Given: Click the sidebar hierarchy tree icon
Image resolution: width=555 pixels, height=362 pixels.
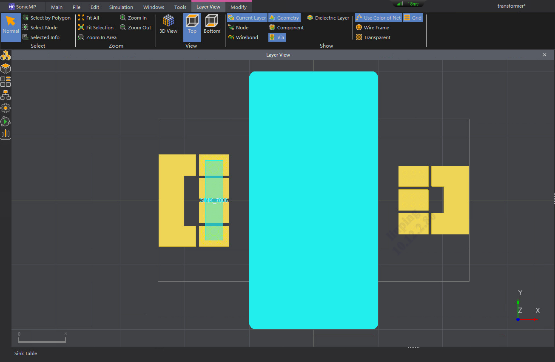Looking at the screenshot, I should pos(6,95).
